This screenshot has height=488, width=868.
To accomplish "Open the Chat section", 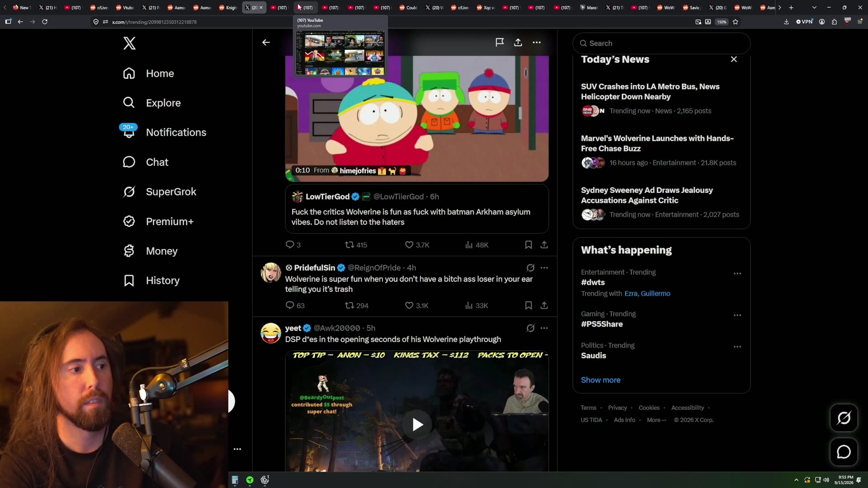I will [x=146, y=162].
